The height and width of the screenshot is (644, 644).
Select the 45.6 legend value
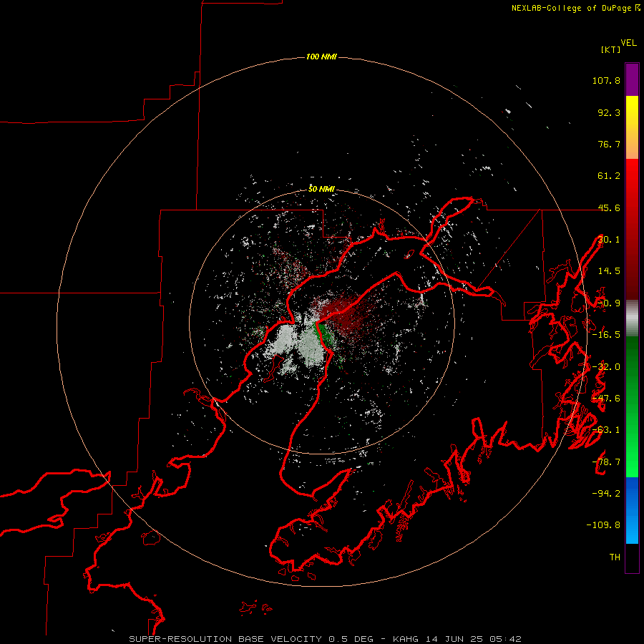(x=609, y=208)
